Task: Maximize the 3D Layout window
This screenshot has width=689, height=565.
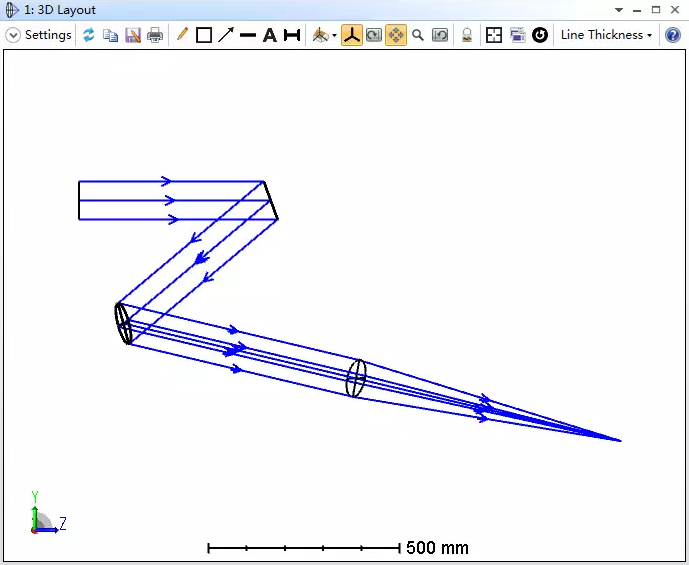Action: pyautogui.click(x=656, y=10)
